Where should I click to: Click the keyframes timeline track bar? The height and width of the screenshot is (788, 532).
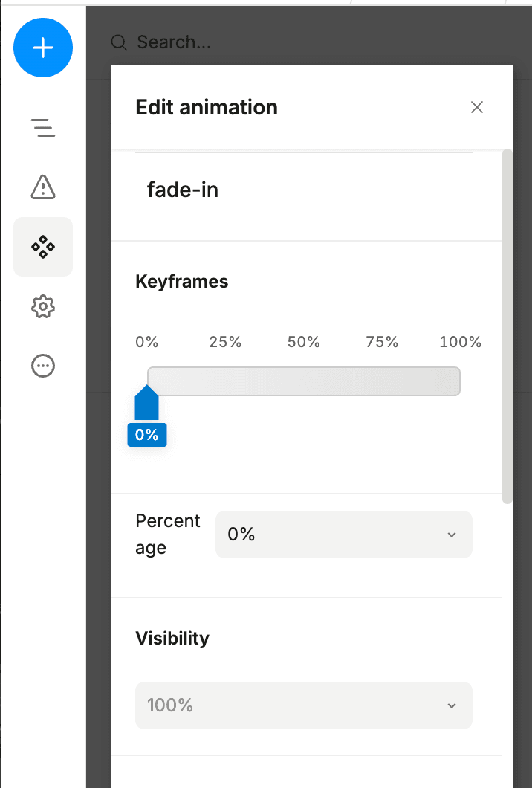tap(305, 381)
